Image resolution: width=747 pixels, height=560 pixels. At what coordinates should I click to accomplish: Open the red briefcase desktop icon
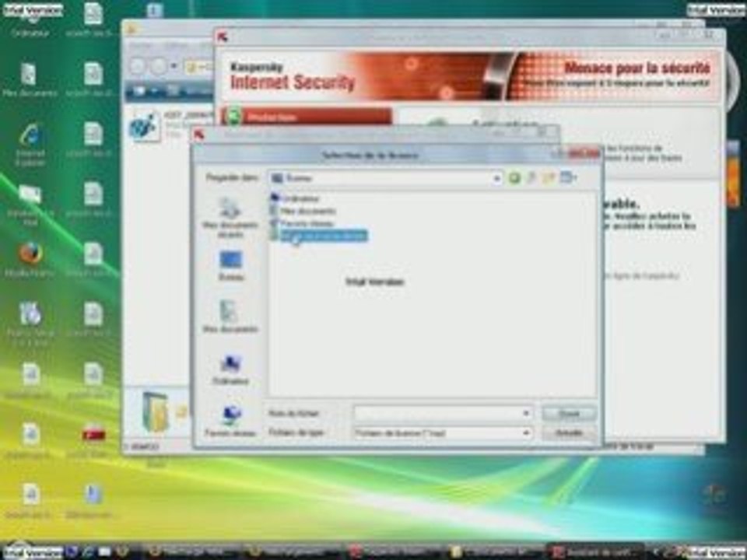(93, 440)
